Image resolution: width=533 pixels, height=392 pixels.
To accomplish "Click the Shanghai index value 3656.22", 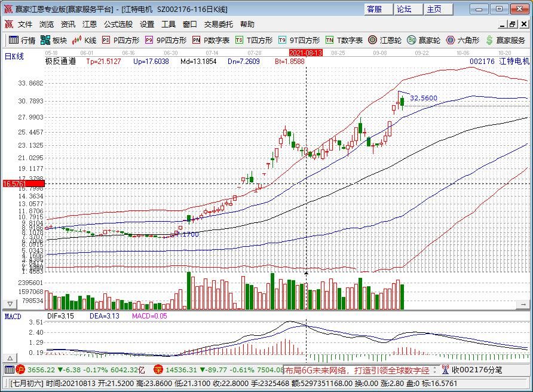I will [41, 370].
